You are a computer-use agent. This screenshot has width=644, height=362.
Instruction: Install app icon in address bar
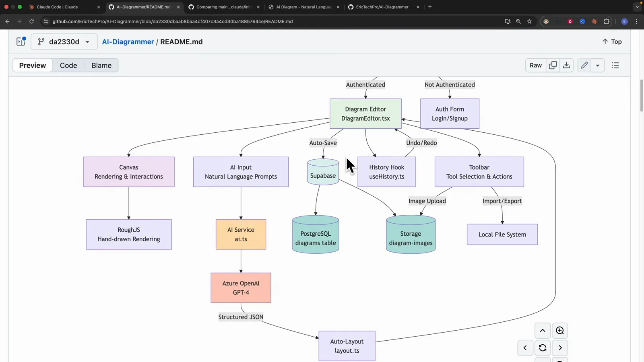tap(508, 21)
